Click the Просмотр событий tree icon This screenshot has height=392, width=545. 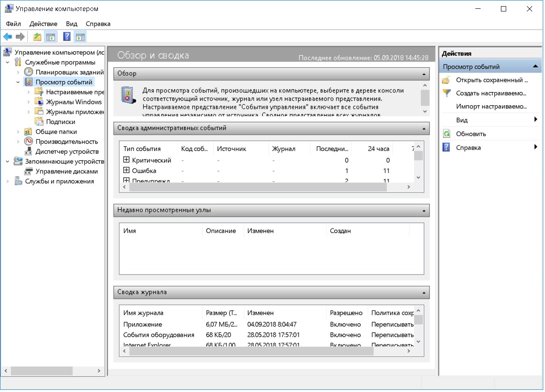29,82
